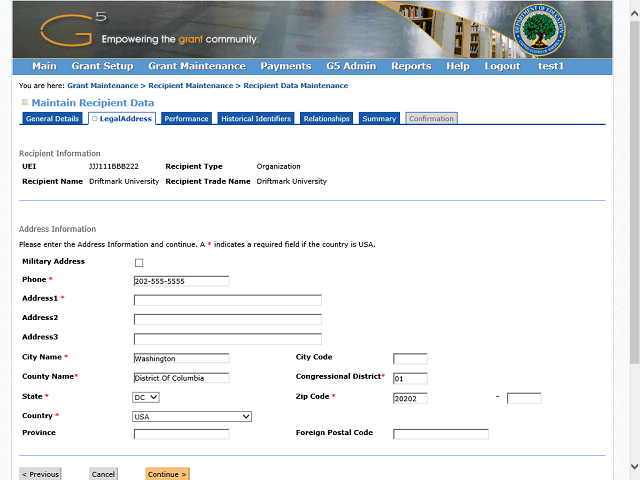Image resolution: width=640 pixels, height=480 pixels.
Task: Click the icon beside Maintain Recipient Data
Action: click(x=24, y=102)
